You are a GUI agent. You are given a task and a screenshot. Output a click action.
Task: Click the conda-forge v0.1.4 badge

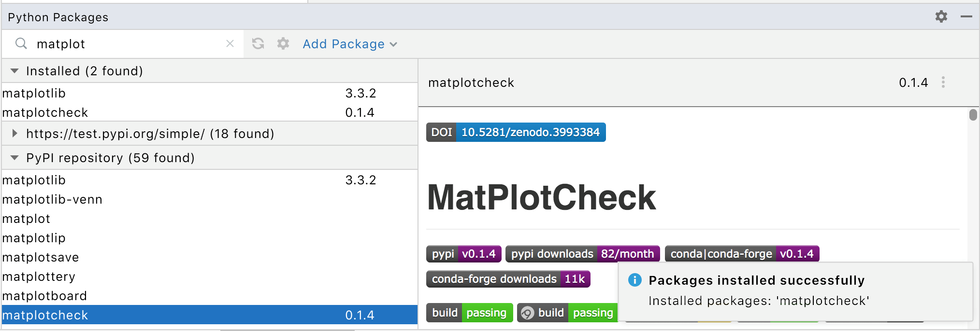(742, 254)
